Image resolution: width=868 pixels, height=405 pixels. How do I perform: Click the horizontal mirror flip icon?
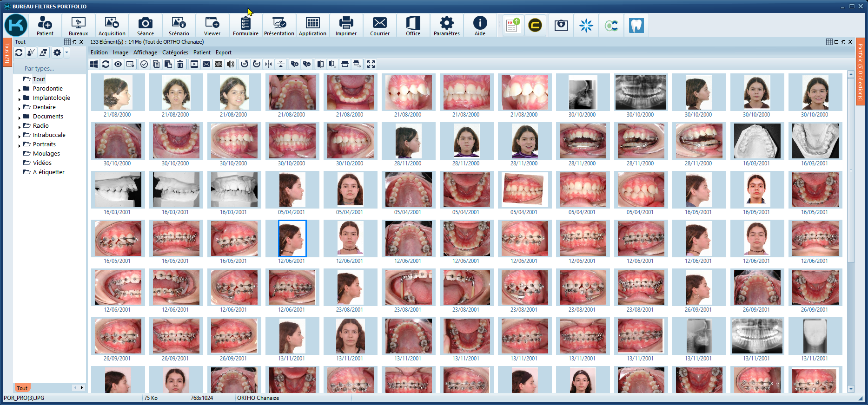click(x=269, y=64)
